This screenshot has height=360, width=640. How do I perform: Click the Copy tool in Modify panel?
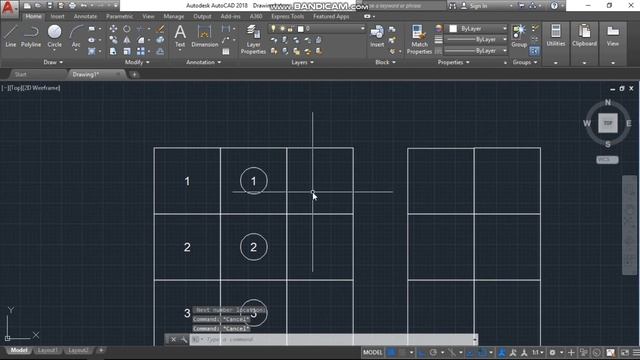[113, 40]
